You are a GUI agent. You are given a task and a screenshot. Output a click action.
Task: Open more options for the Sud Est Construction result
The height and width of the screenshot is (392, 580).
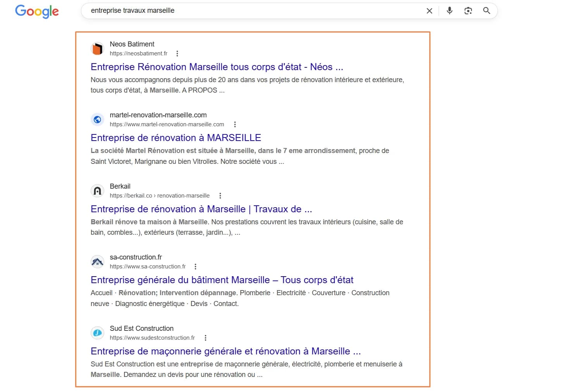point(205,338)
